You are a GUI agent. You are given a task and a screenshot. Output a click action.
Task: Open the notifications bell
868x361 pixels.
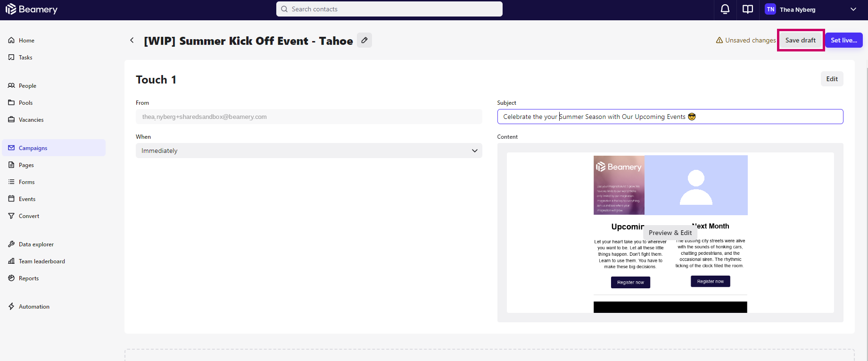tap(725, 9)
